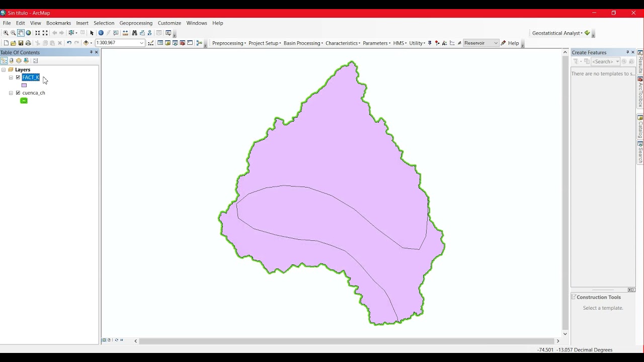Open the Bookmarks menu
The height and width of the screenshot is (362, 644).
(58, 23)
